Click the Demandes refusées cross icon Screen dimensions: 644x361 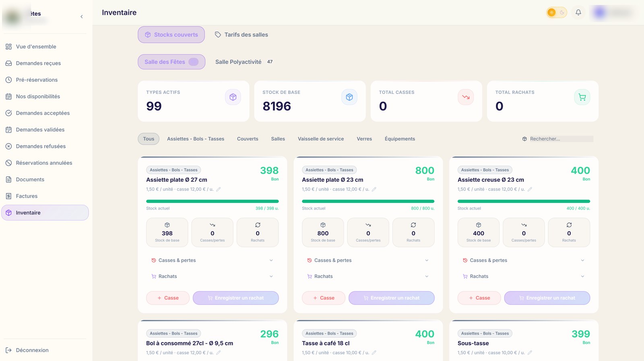tap(8, 146)
